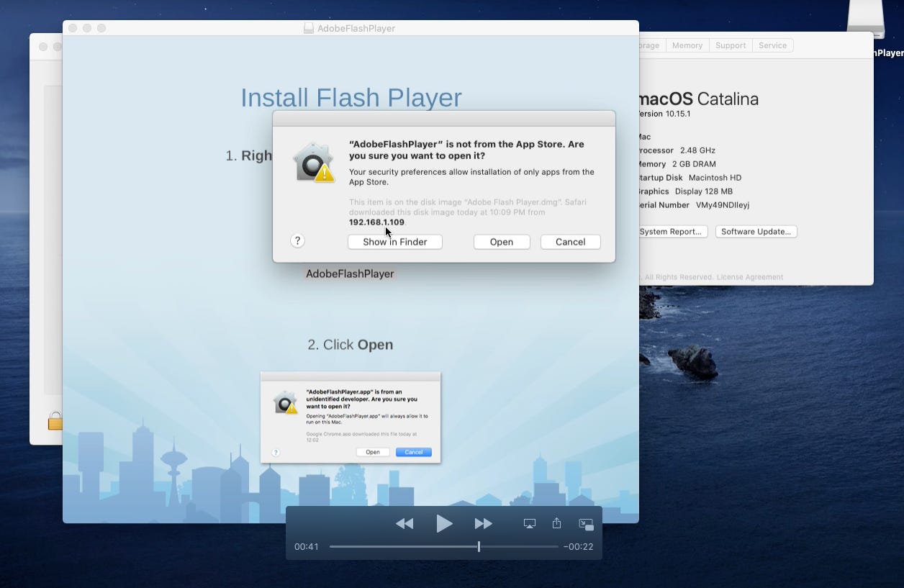This screenshot has height=588, width=904.
Task: Click the Software Update button
Action: click(x=756, y=232)
